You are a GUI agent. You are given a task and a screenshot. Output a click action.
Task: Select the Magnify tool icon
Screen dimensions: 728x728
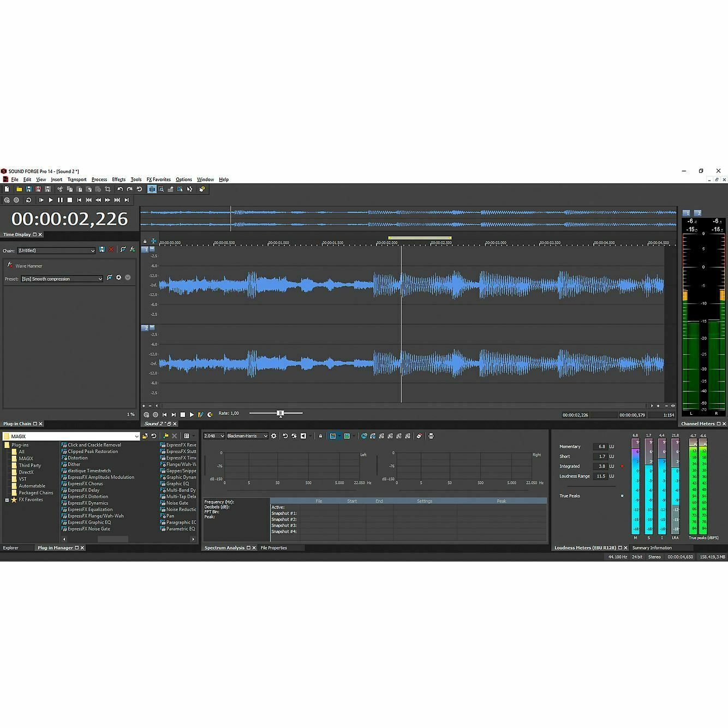click(161, 189)
